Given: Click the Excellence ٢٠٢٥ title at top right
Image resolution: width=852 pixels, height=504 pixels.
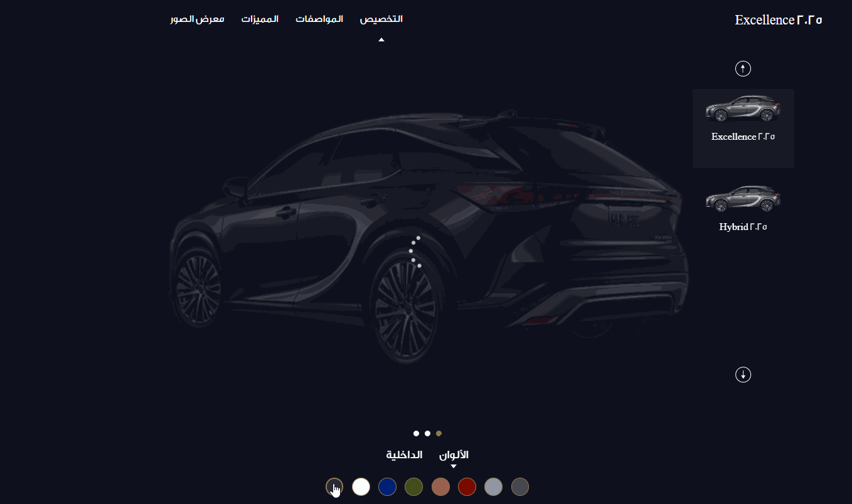Looking at the screenshot, I should 778,19.
